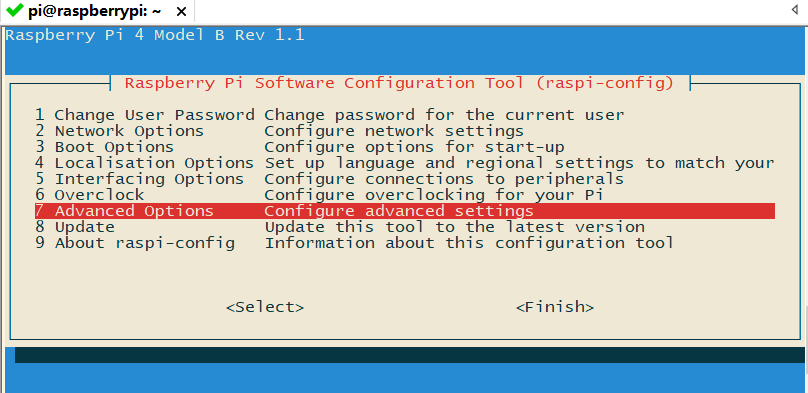Viewport: 808px width, 393px height.
Task: Activate the <Select> button
Action: [x=265, y=307]
